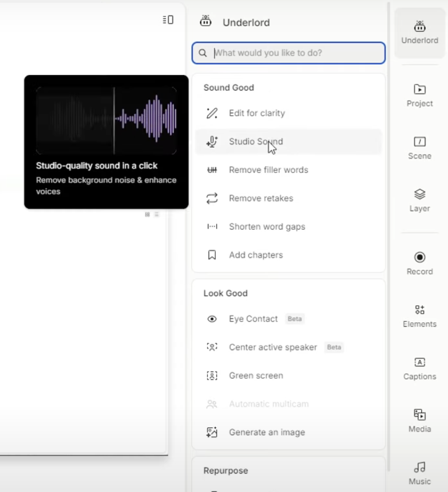The image size is (448, 492).
Task: Click the Beta badge next to Eye Contact
Action: (295, 319)
